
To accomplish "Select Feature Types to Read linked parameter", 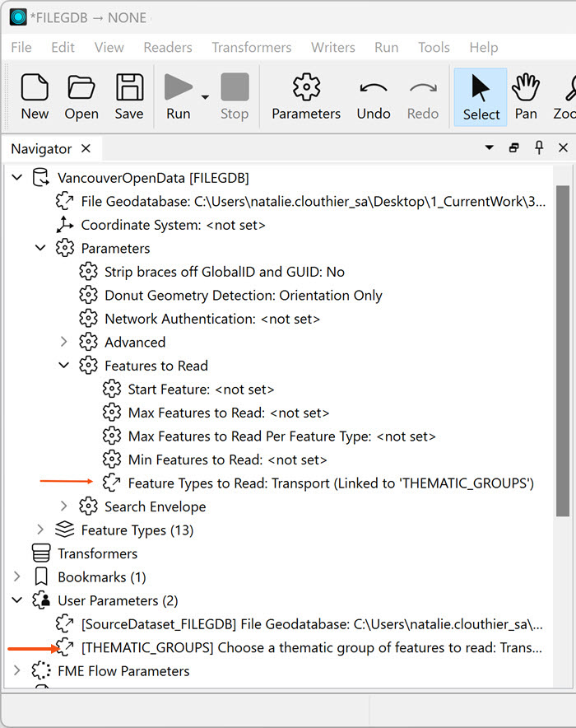I will [x=331, y=483].
